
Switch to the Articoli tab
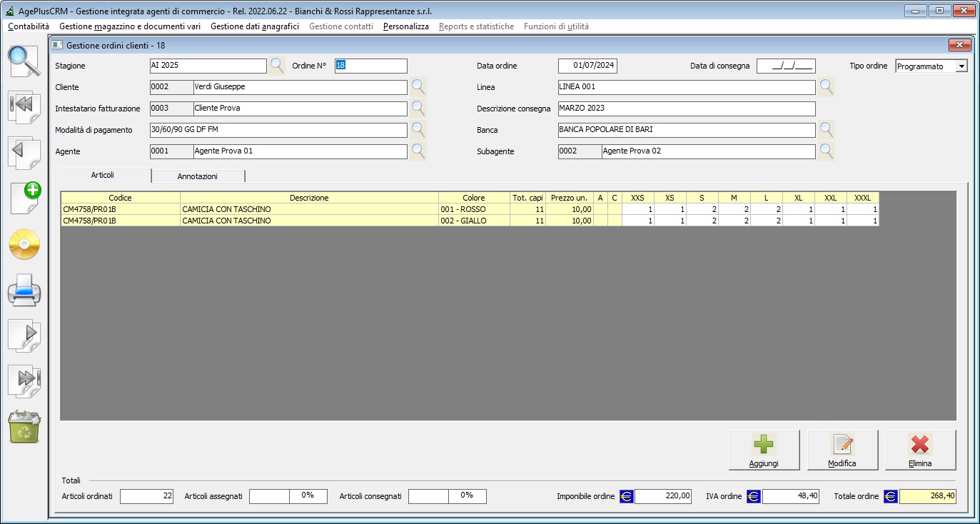103,175
